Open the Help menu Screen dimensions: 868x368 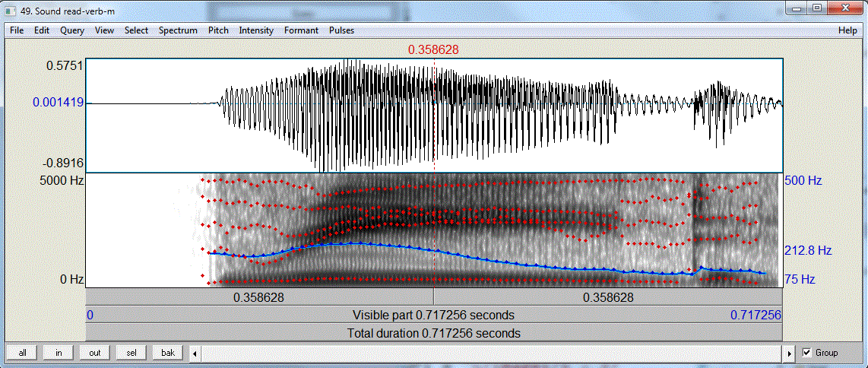click(x=847, y=30)
